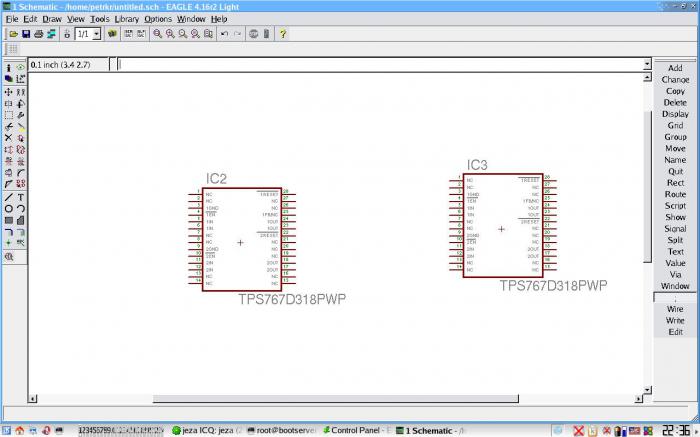Viewport: 700px width, 437px height.
Task: Run a script file toolbar icon
Action: pyautogui.click(x=129, y=34)
